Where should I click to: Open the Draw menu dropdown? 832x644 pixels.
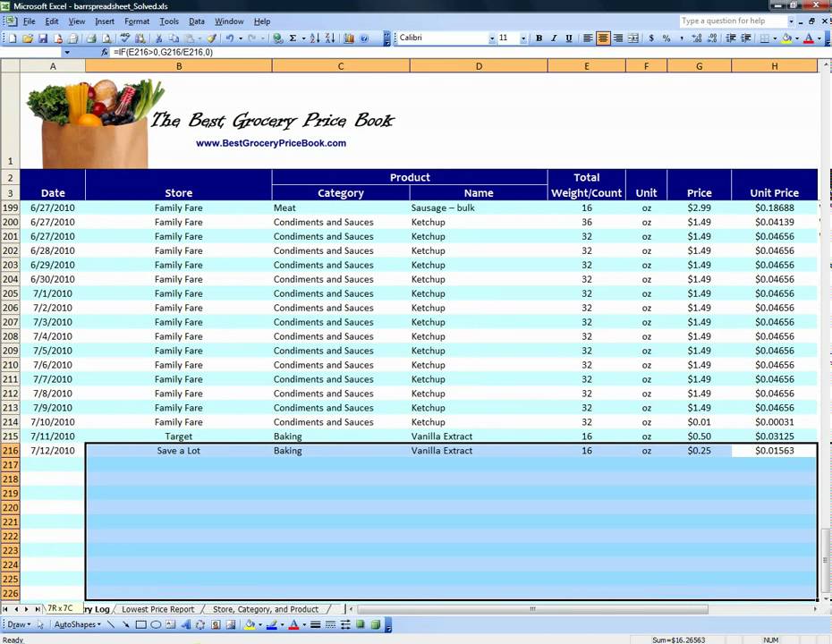coord(19,625)
